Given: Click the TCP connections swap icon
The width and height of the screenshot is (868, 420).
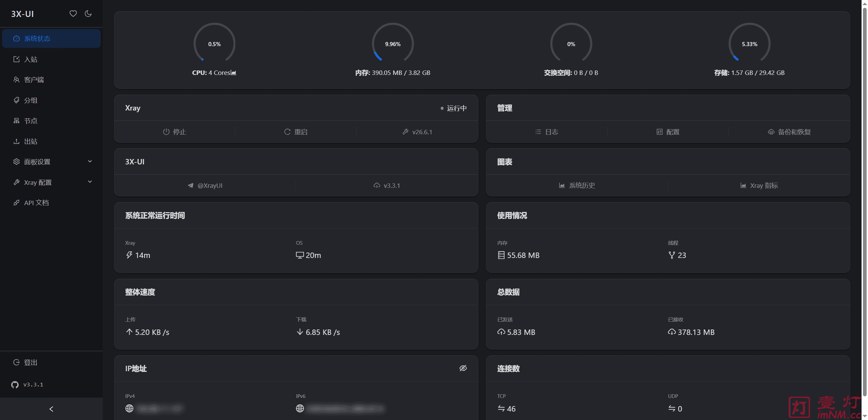Looking at the screenshot, I should pyautogui.click(x=501, y=408).
